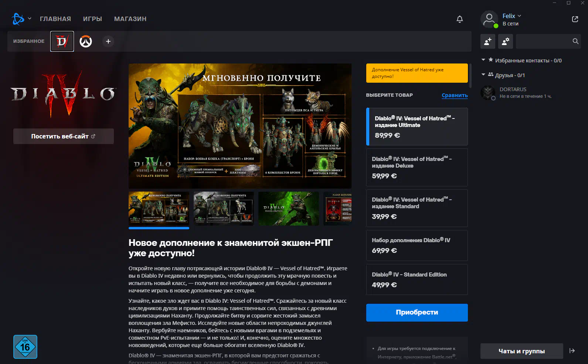Maximize the Battle.net window
The height and width of the screenshot is (364, 588).
coord(568,3)
